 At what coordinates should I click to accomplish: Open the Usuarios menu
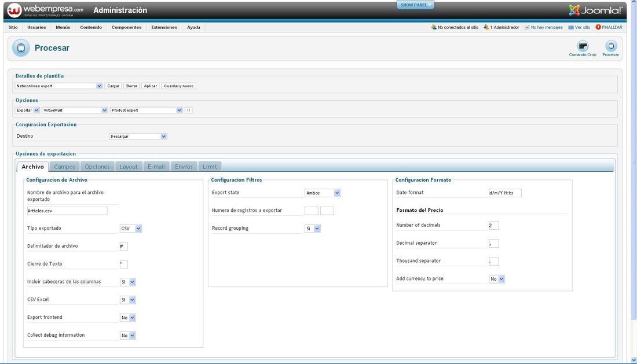click(36, 27)
